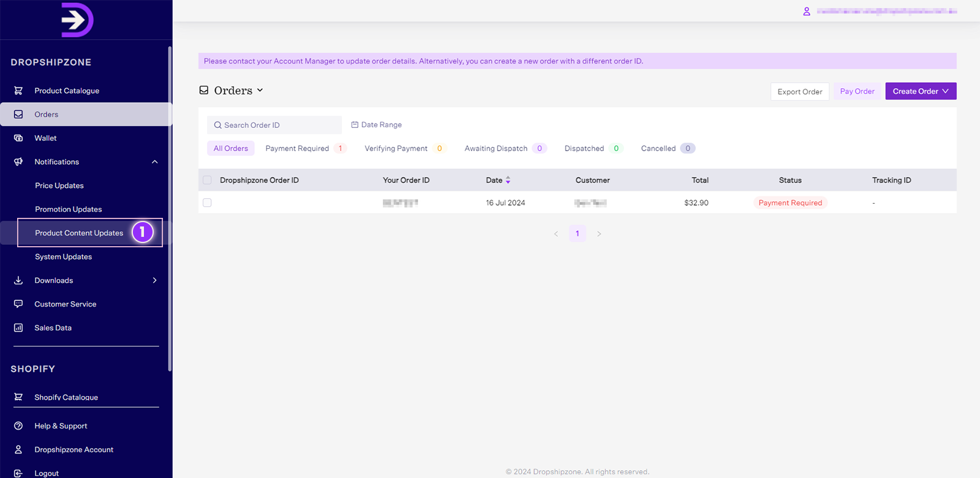Click the user profile icon at top right
Image resolution: width=980 pixels, height=478 pixels.
807,11
